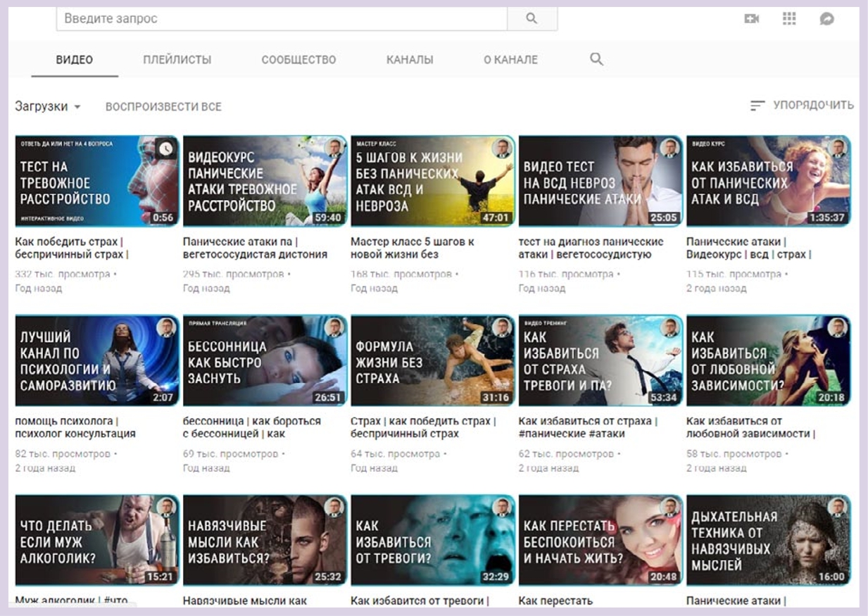Go to the Каналы tab
This screenshot has width=868, height=616.
click(x=410, y=60)
